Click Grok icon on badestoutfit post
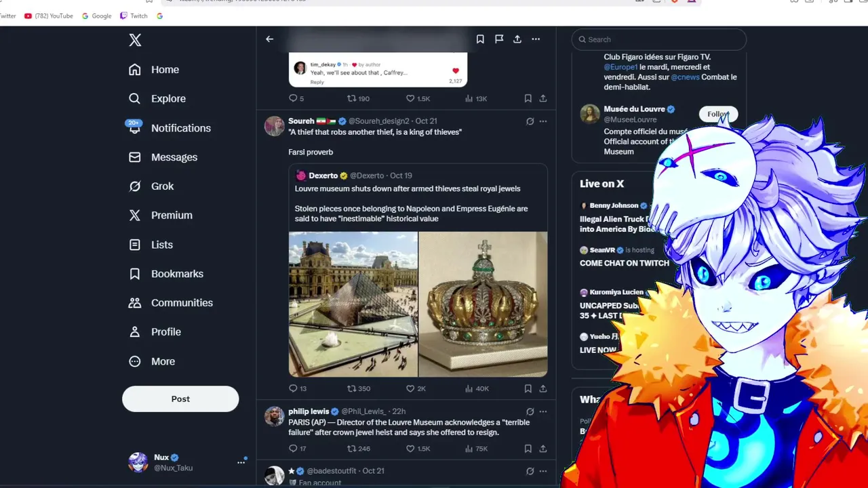The height and width of the screenshot is (488, 868). [x=530, y=471]
